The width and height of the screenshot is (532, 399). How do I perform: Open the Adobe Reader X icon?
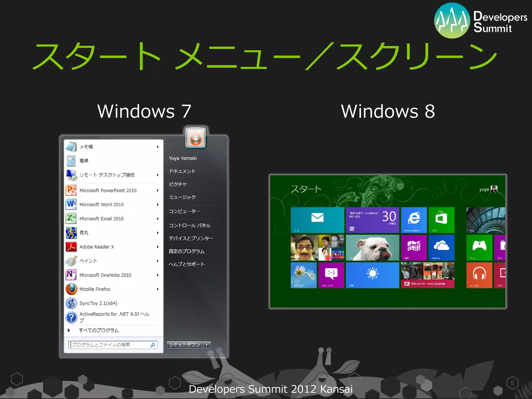71,247
